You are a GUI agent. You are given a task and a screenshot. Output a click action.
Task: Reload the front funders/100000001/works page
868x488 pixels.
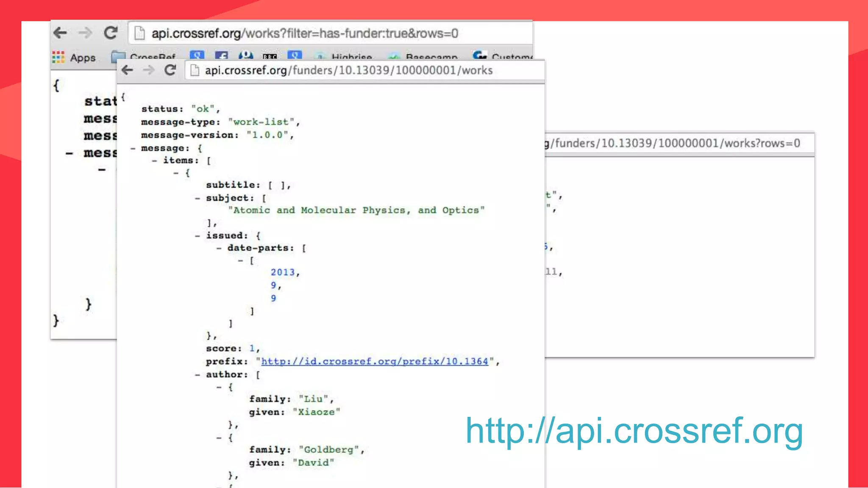pos(170,70)
